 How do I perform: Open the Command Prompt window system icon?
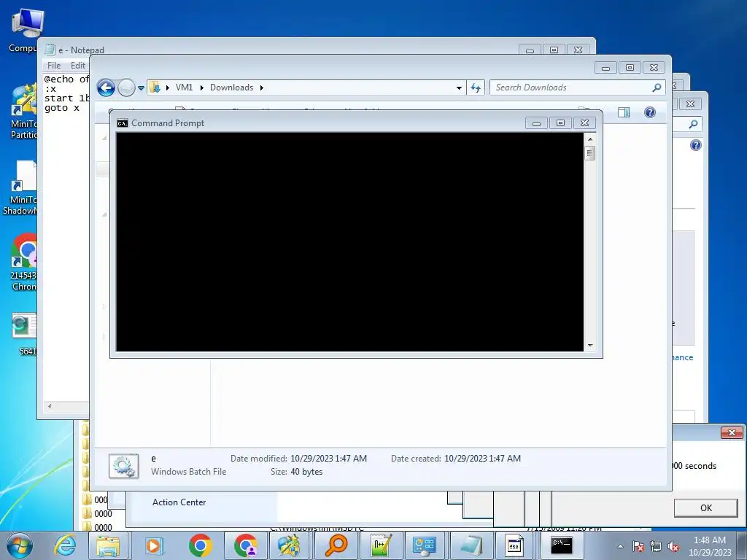pos(123,123)
